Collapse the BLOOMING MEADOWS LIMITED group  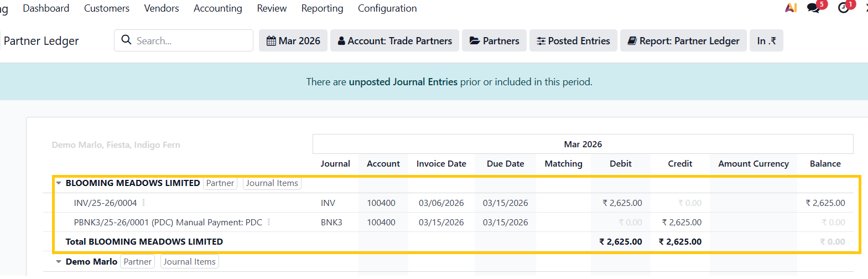pos(59,183)
